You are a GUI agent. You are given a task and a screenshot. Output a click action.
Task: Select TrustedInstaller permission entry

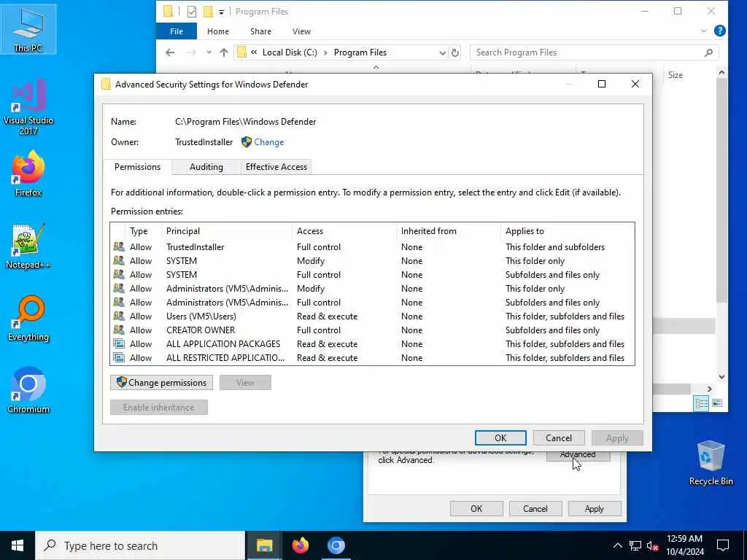pos(372,247)
